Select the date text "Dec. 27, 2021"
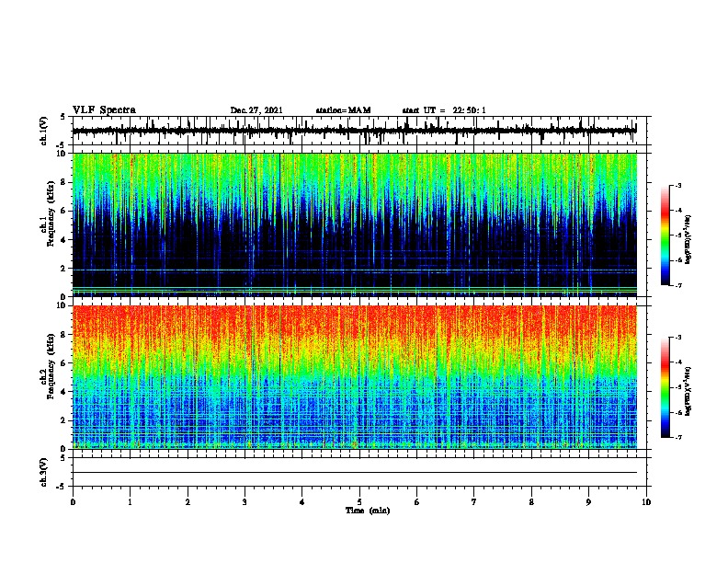728x563 pixels. click(256, 110)
